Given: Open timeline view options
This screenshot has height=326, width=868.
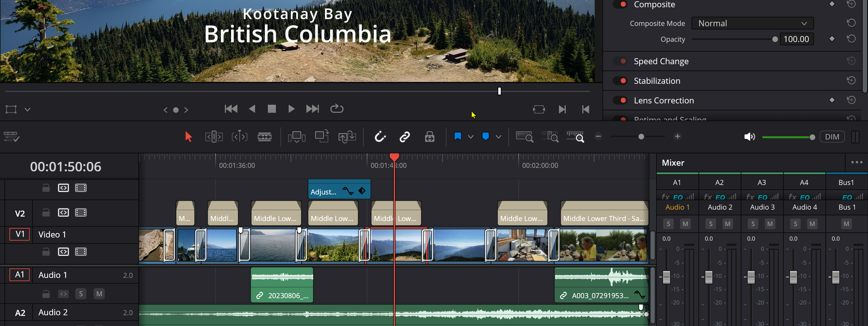Looking at the screenshot, I should click(x=11, y=137).
